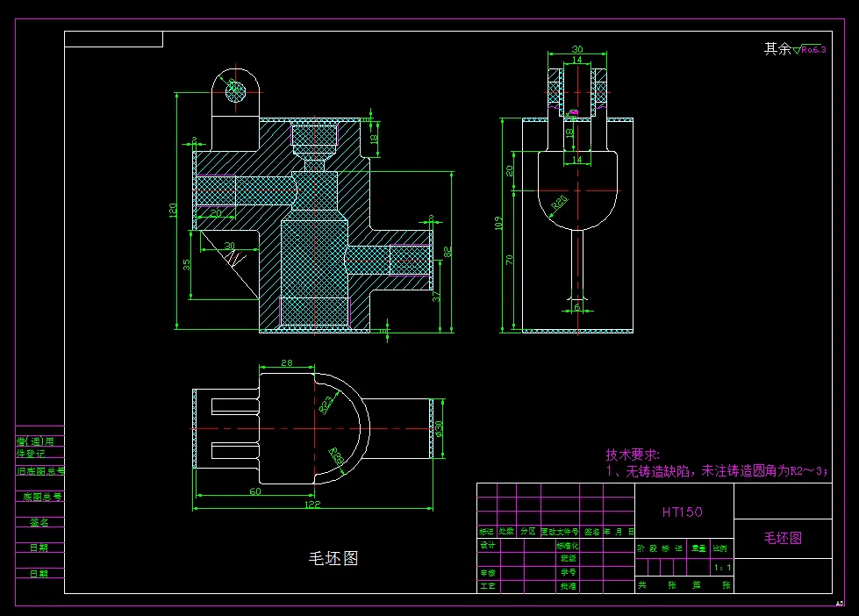Select the "设计" title block cell
The height and width of the screenshot is (616, 859).
[x=488, y=545]
